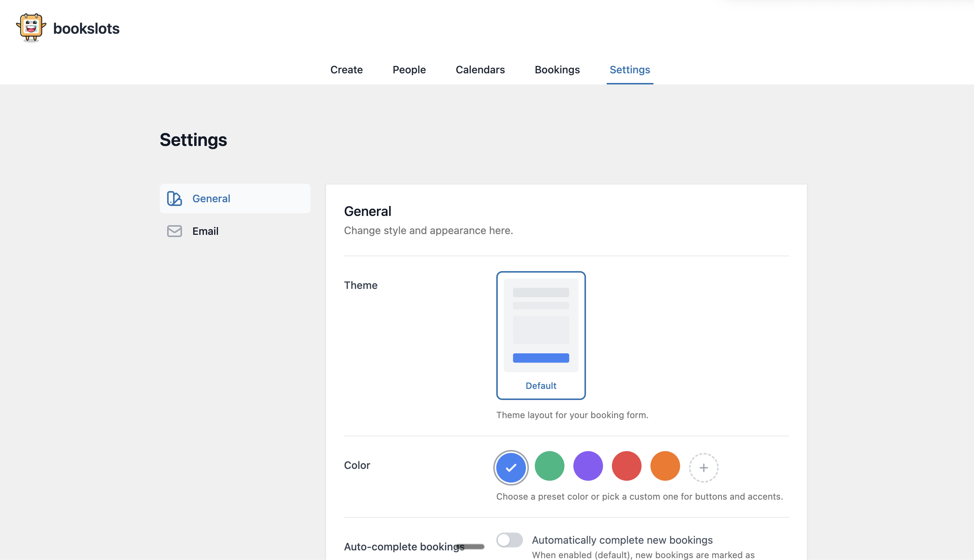
Task: Click the Default theme name label
Action: click(541, 386)
